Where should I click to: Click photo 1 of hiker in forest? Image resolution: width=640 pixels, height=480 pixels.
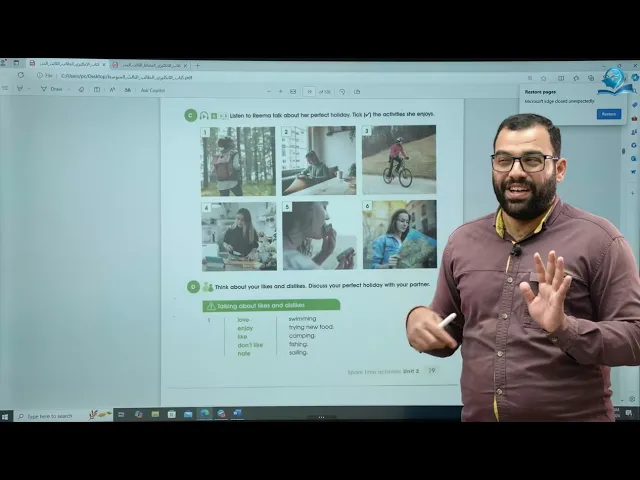pos(238,162)
